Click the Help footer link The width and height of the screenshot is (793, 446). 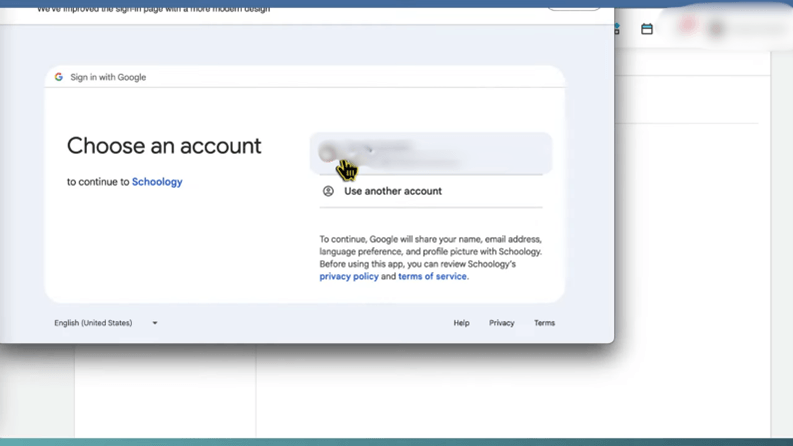pos(461,323)
